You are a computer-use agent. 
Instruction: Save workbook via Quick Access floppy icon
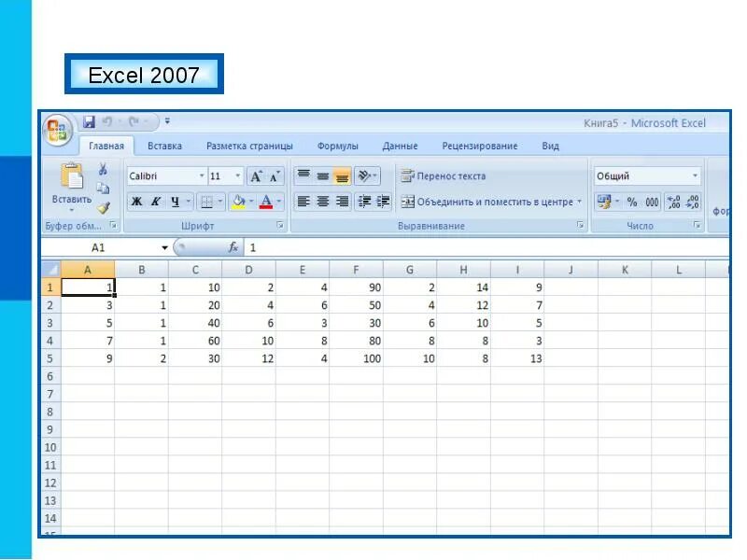(x=89, y=122)
